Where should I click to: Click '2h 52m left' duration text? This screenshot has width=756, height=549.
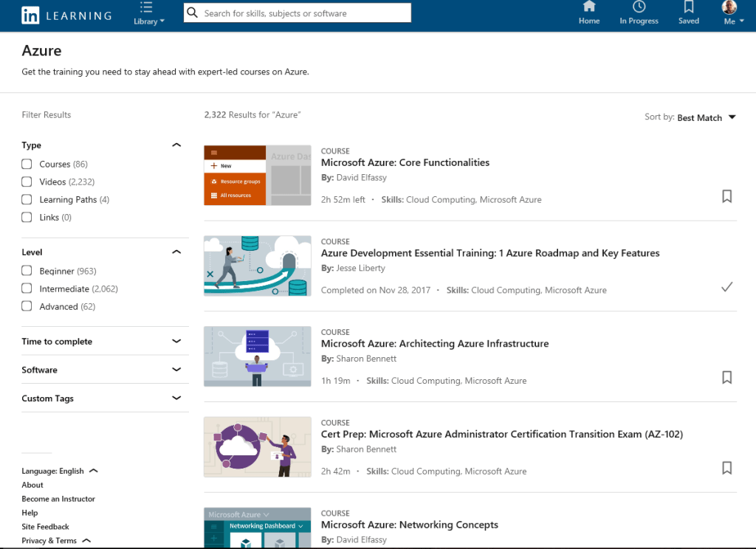click(343, 199)
